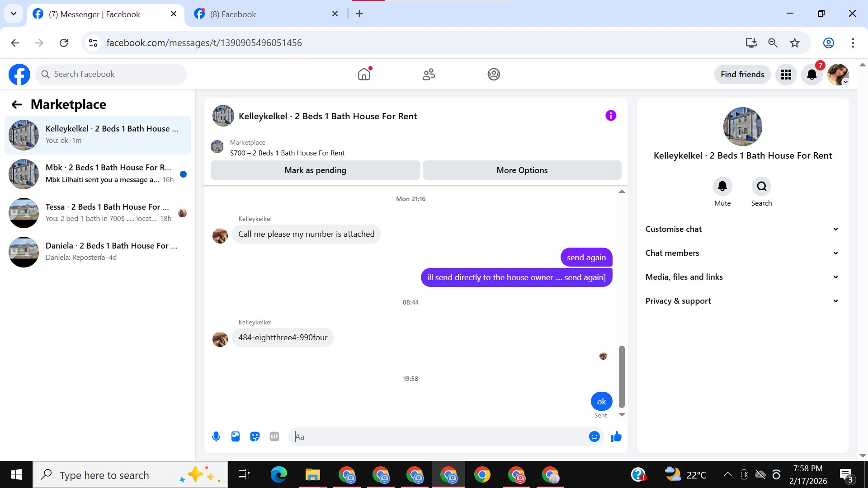Click the message input field

click(439, 436)
